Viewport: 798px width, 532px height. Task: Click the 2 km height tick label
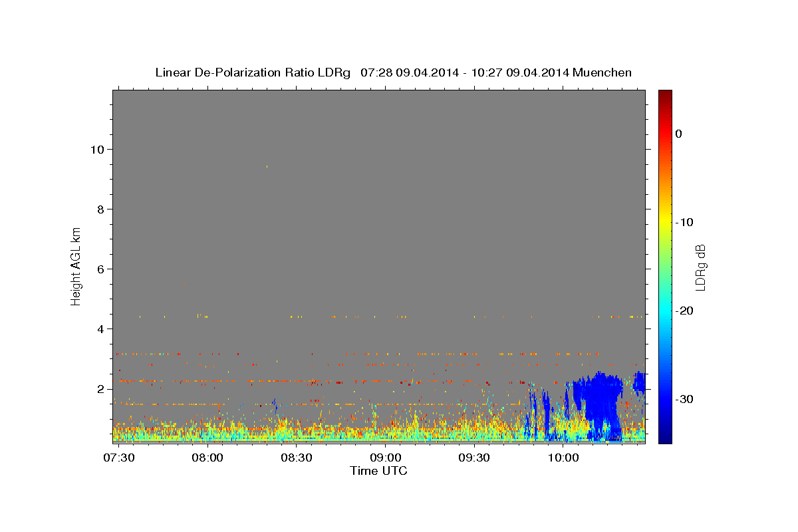coord(99,388)
